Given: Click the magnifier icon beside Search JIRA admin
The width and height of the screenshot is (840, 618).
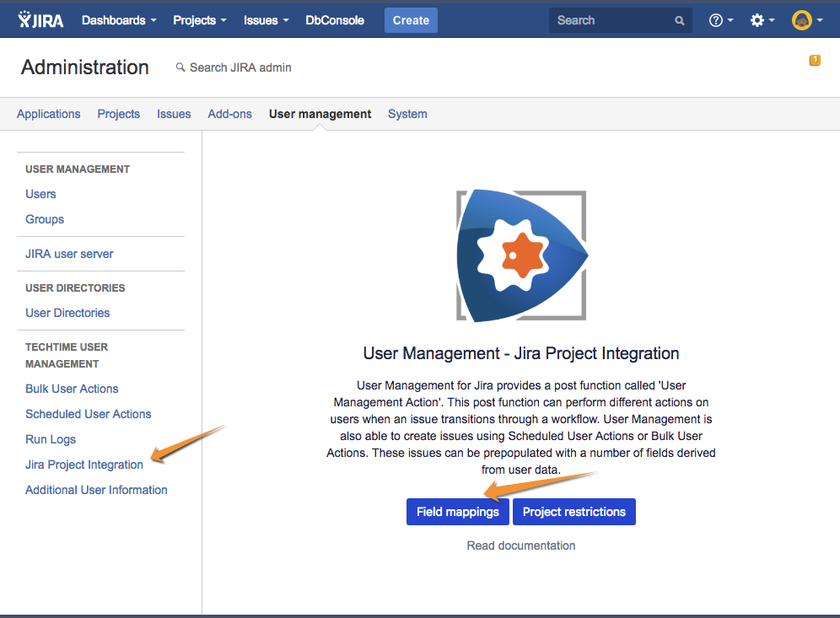Looking at the screenshot, I should pos(180,67).
